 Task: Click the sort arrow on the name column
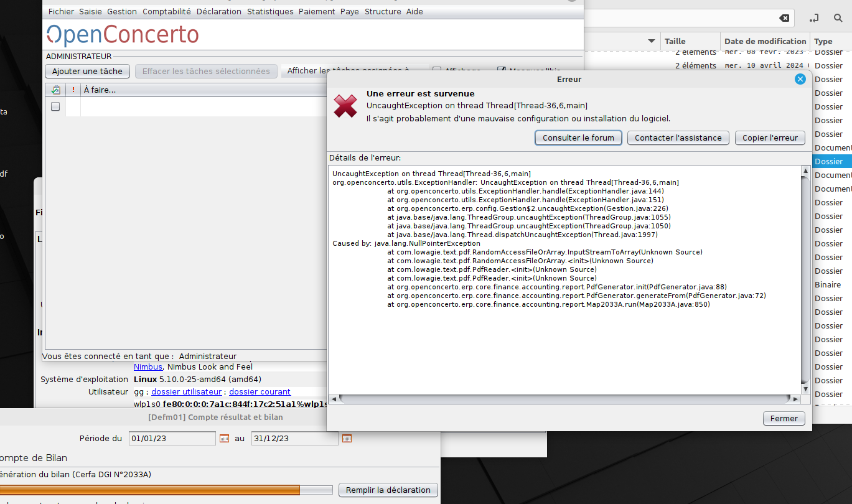click(x=652, y=41)
